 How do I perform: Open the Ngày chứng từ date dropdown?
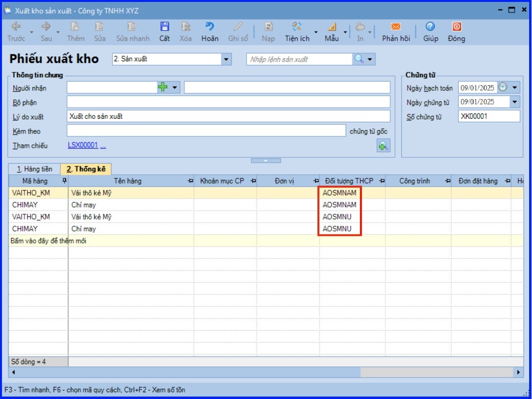tap(515, 102)
